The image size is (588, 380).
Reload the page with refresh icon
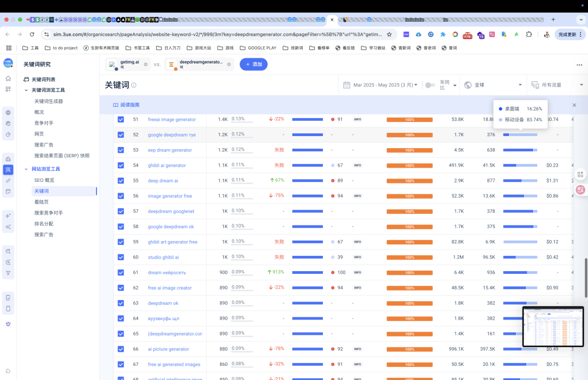point(32,34)
